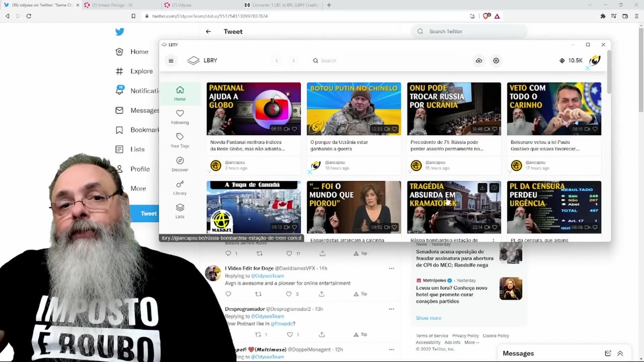Open the LBRY channel avatar menu
Image resolution: width=644 pixels, height=362 pixels.
click(x=595, y=61)
